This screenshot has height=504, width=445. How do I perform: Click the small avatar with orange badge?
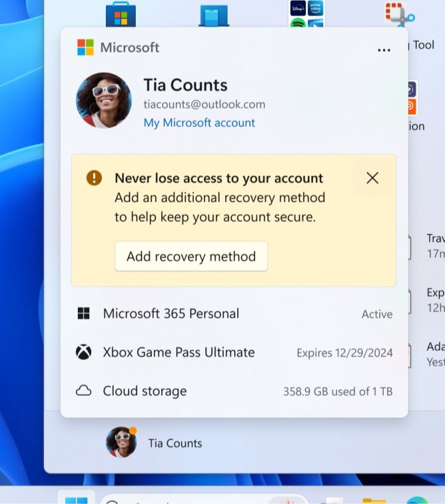pyautogui.click(x=122, y=442)
